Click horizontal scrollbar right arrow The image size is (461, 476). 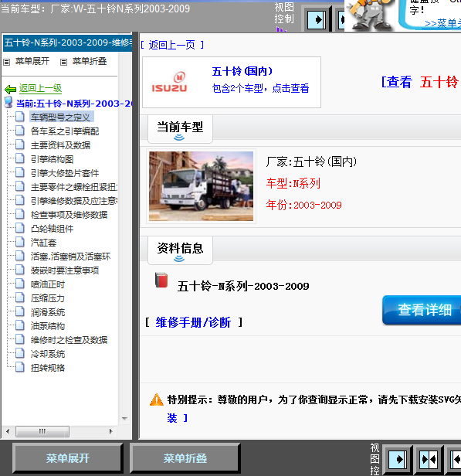[x=110, y=431]
